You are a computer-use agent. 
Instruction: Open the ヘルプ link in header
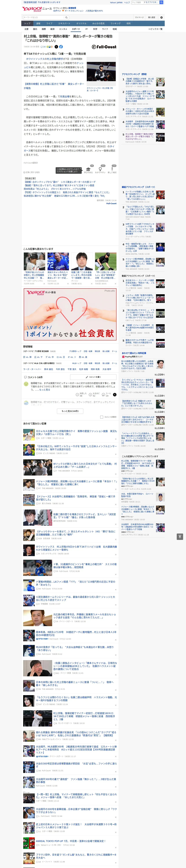tap(127, 2)
